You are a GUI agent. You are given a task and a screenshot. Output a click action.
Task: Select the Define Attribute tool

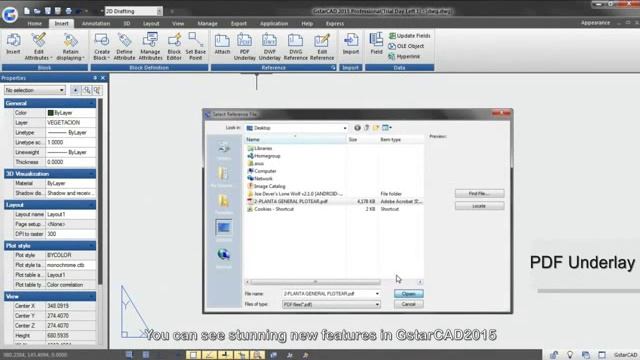point(124,47)
